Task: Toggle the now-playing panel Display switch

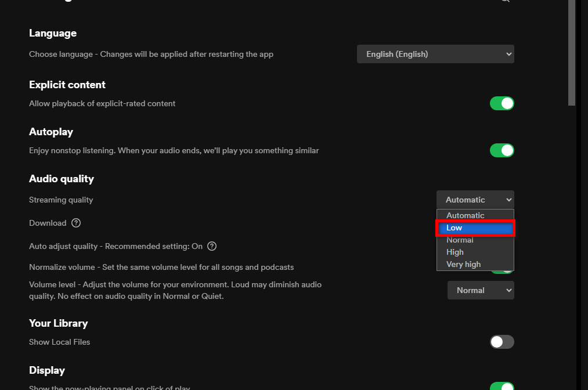Action: [502, 386]
